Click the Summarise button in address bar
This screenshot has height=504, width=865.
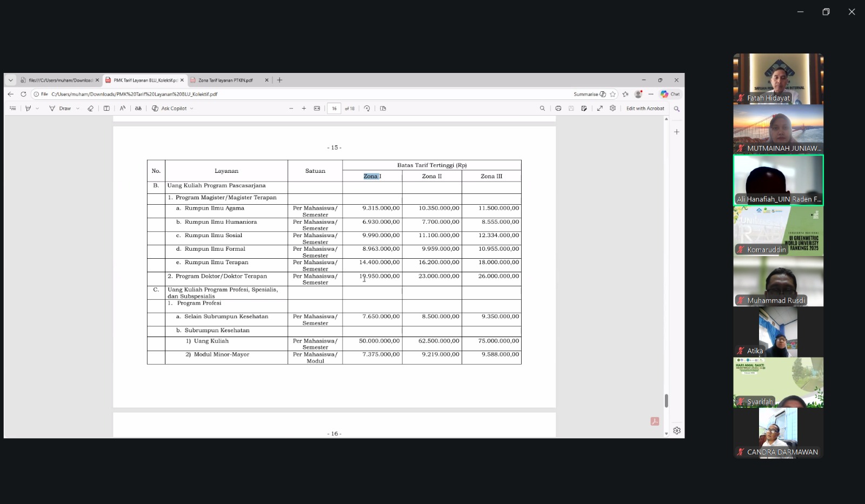[x=589, y=94]
